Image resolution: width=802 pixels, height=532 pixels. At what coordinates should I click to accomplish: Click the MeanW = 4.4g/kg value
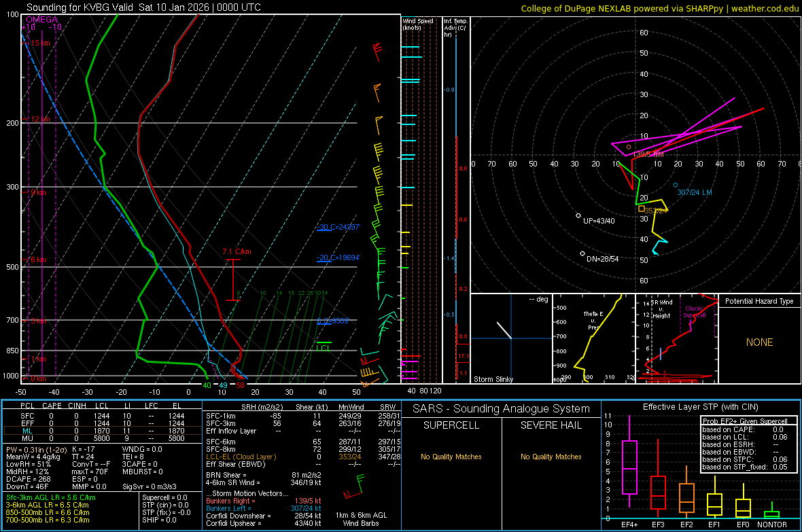click(33, 457)
